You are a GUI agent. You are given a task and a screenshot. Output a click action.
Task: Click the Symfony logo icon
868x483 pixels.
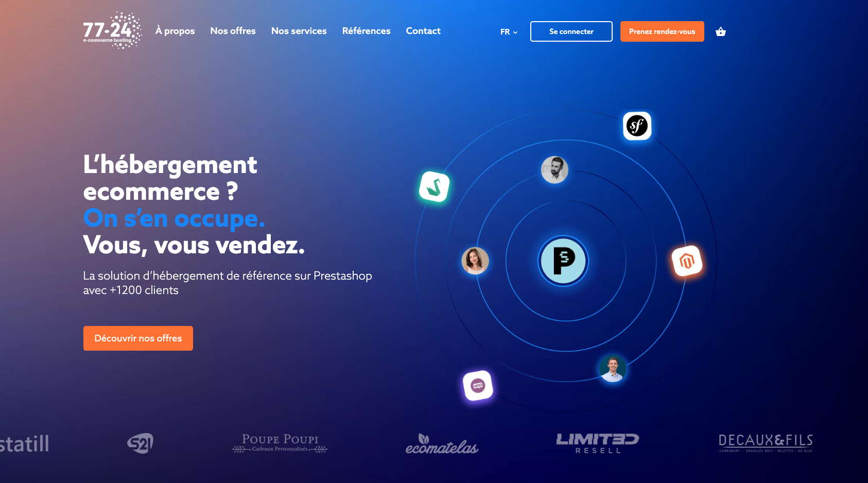pyautogui.click(x=637, y=126)
